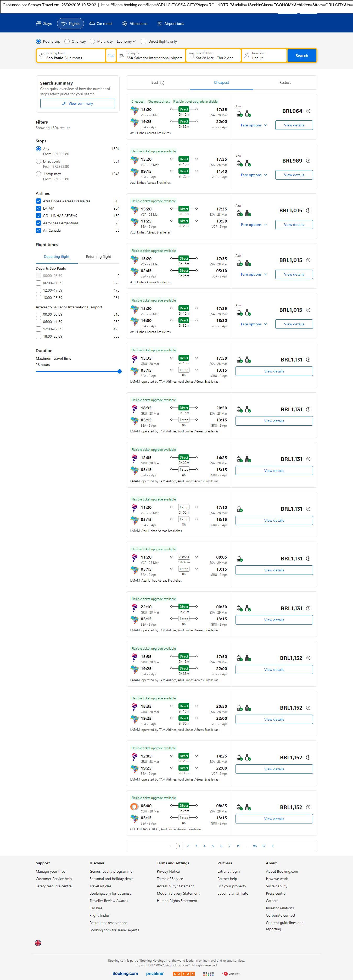The image size is (353, 980).
Task: Expand Fare options for the BRL989 flight
Action: click(254, 175)
